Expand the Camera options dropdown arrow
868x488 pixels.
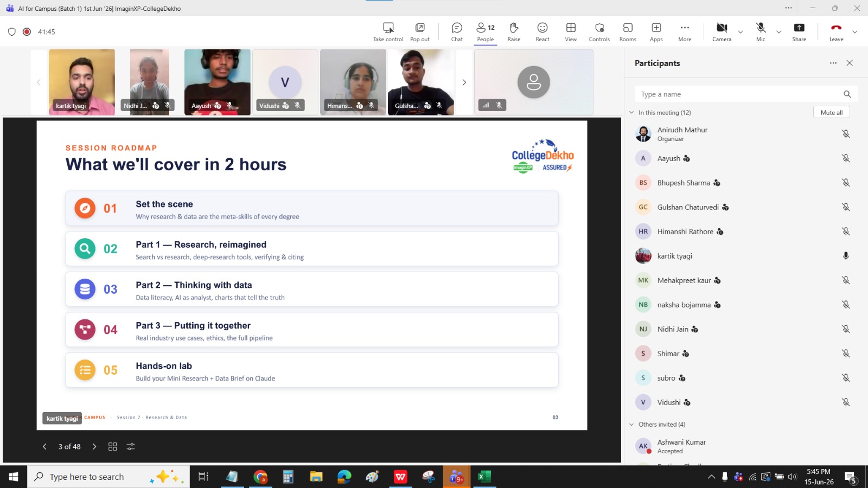pyautogui.click(x=741, y=32)
